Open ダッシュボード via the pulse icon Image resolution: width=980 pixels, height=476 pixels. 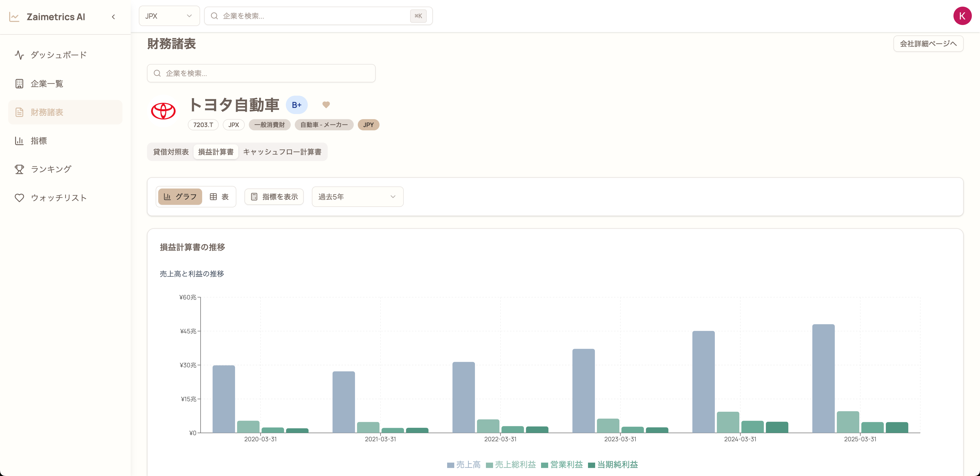tap(19, 55)
